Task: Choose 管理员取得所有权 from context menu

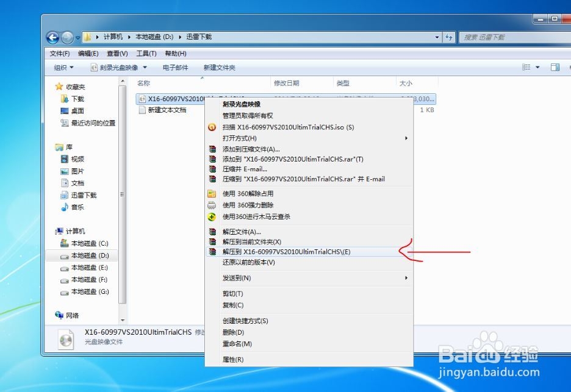Action: pos(309,116)
